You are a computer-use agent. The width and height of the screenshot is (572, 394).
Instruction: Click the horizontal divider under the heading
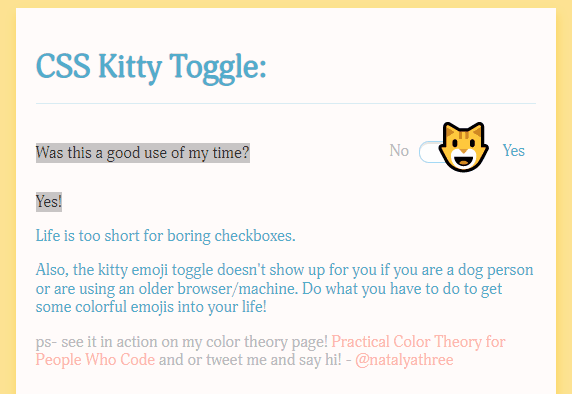[x=286, y=104]
